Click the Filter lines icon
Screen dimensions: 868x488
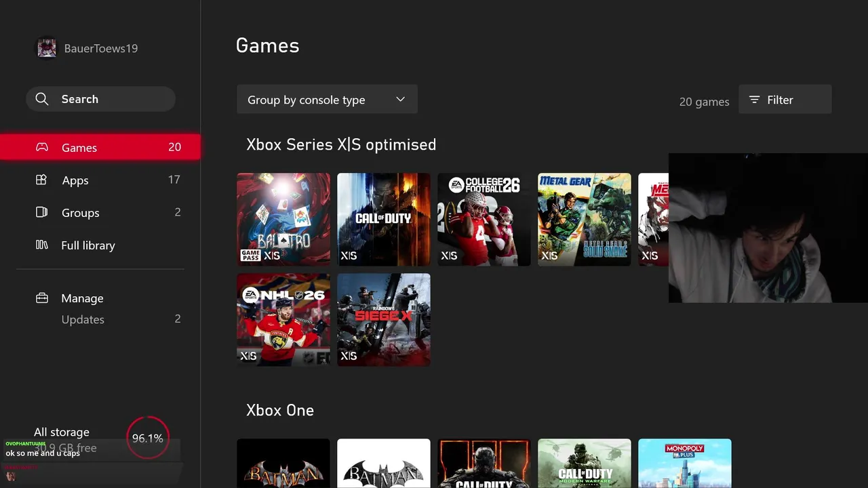(754, 100)
